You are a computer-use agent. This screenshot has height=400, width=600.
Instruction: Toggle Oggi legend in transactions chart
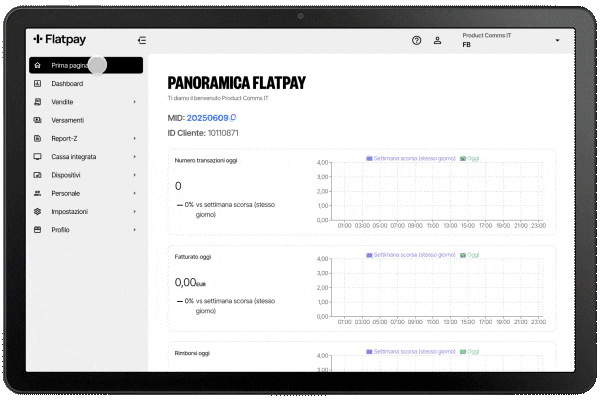click(x=470, y=158)
